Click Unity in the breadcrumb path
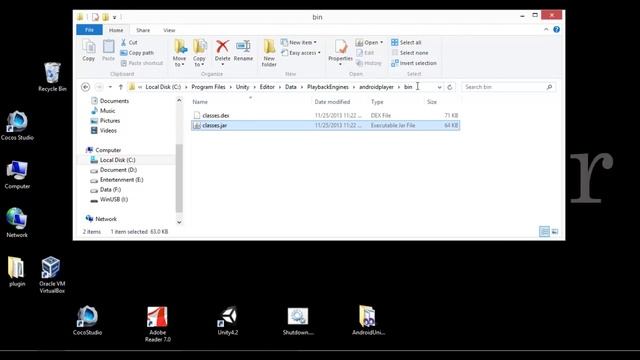Image resolution: width=640 pixels, height=360 pixels. 242,87
